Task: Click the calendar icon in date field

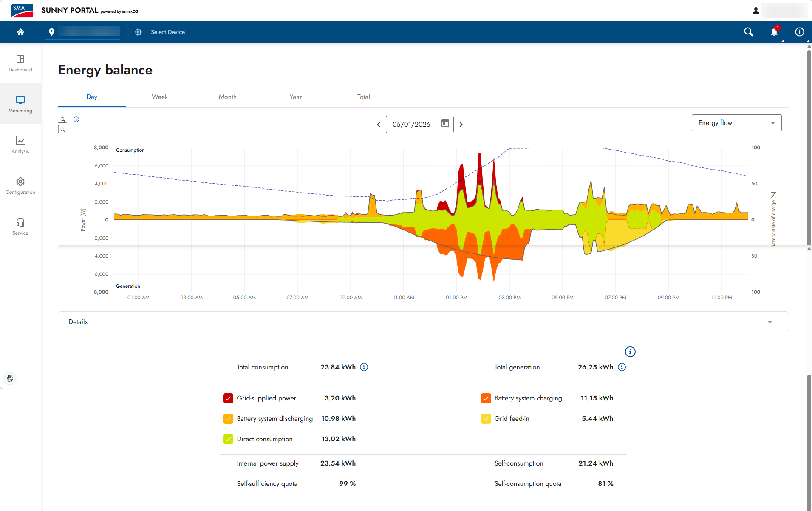Action: (x=445, y=124)
